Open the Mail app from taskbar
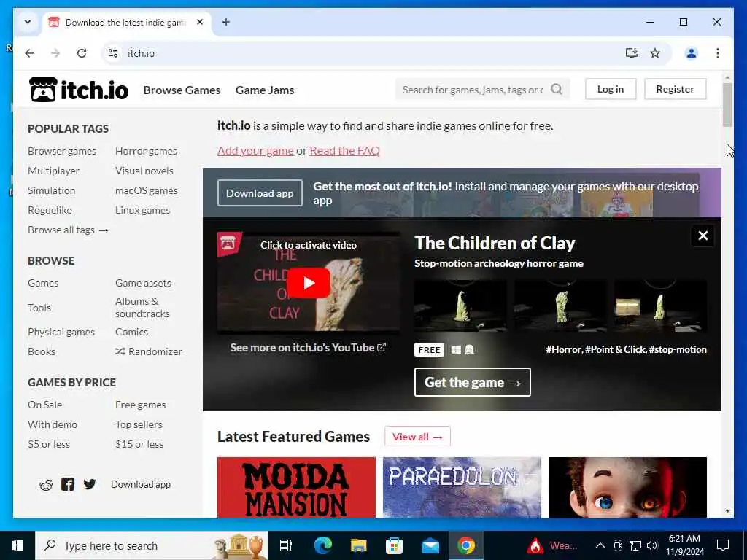Image resolution: width=747 pixels, height=560 pixels. [x=430, y=545]
